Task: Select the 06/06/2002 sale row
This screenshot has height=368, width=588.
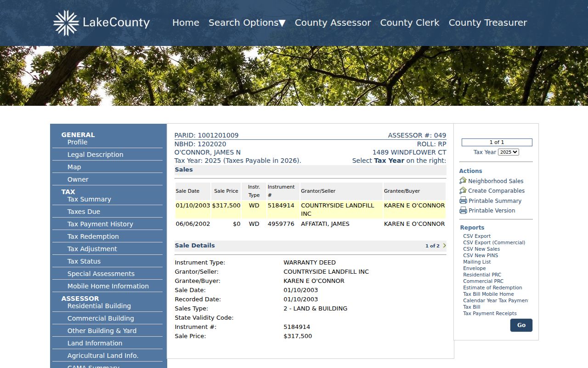Action: pos(310,224)
